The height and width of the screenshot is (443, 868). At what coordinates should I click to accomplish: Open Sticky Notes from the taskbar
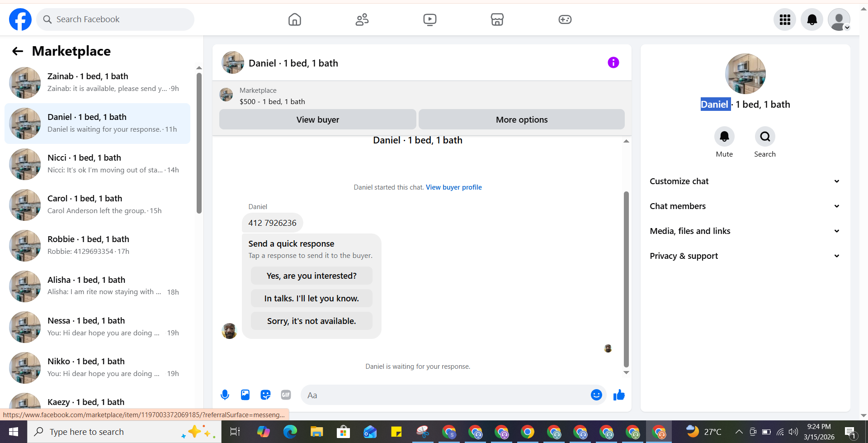tap(396, 432)
